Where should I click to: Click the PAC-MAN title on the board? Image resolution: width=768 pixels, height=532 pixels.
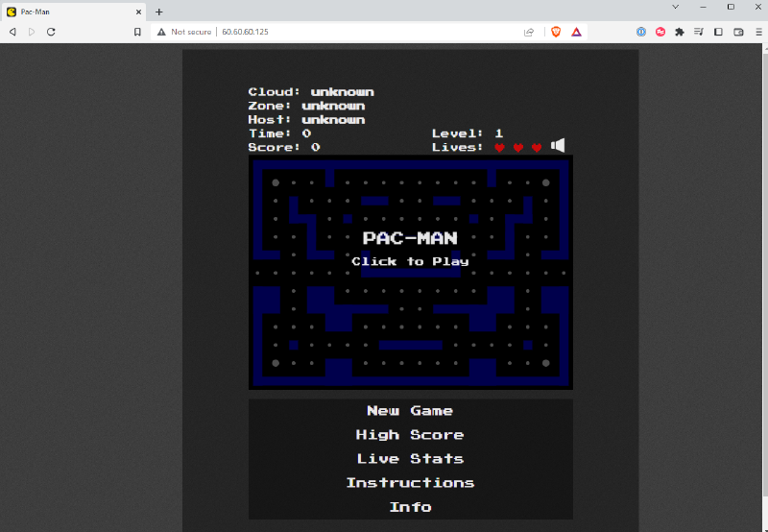[x=410, y=238]
